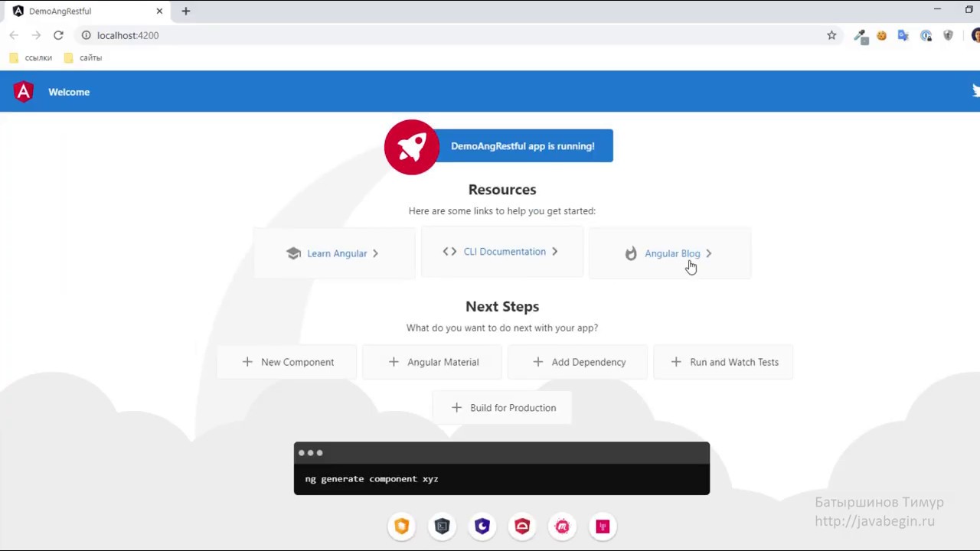Open the red Protractor shield icon
Screen dimensions: 980x551
click(x=522, y=526)
